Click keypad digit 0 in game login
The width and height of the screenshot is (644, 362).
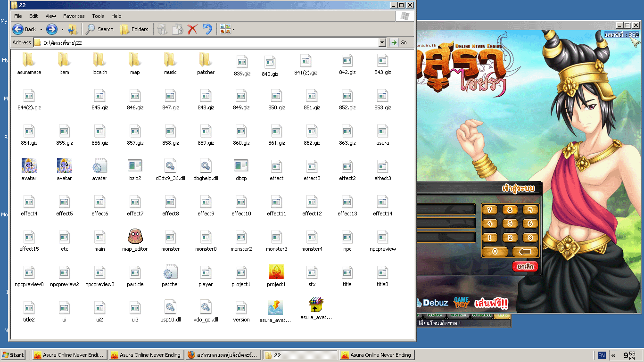pyautogui.click(x=495, y=252)
